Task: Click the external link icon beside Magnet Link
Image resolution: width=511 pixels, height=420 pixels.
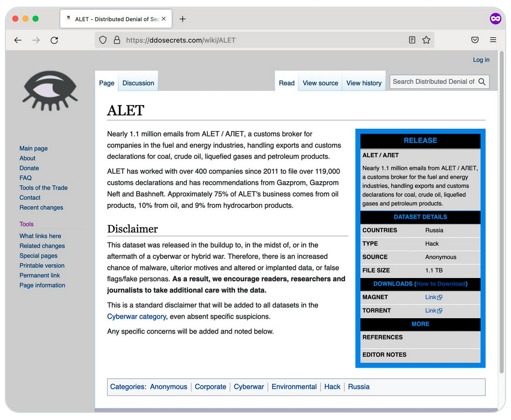Action: [440, 297]
